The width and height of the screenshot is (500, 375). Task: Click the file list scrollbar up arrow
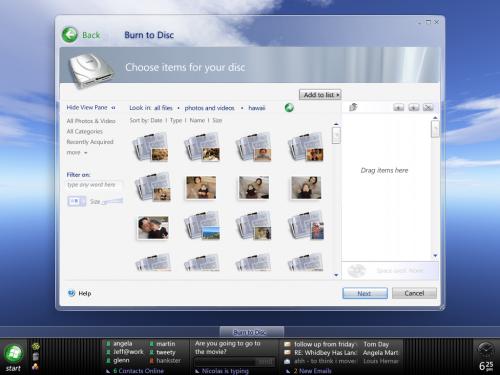[x=336, y=124]
